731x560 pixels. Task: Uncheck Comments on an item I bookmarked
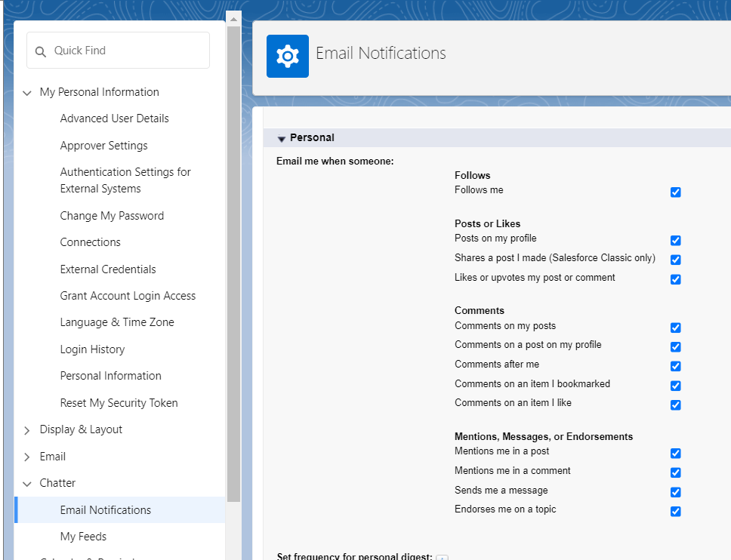coord(676,386)
